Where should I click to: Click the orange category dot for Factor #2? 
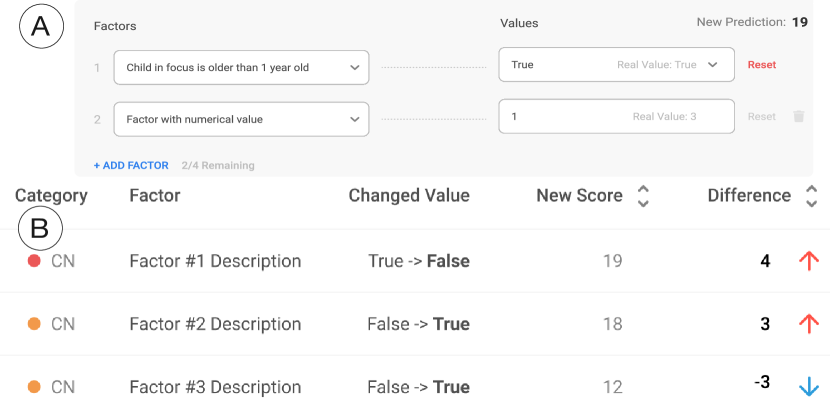pos(34,324)
